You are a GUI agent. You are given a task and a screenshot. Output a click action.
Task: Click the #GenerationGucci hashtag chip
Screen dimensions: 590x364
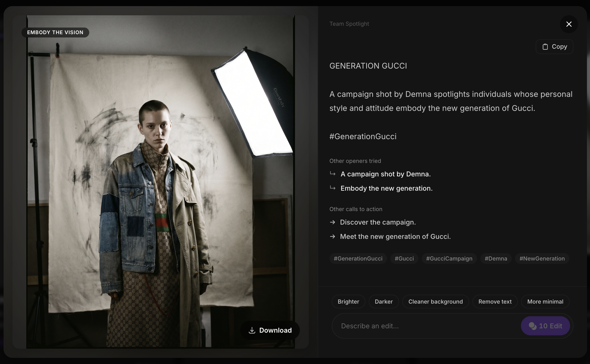[x=358, y=258]
